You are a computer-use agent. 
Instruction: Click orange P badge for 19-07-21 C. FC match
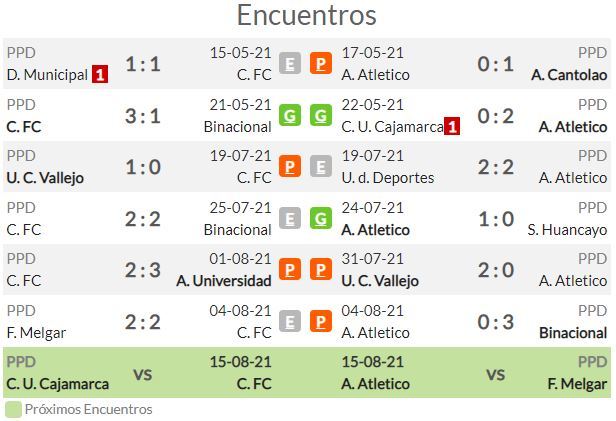pos(290,167)
